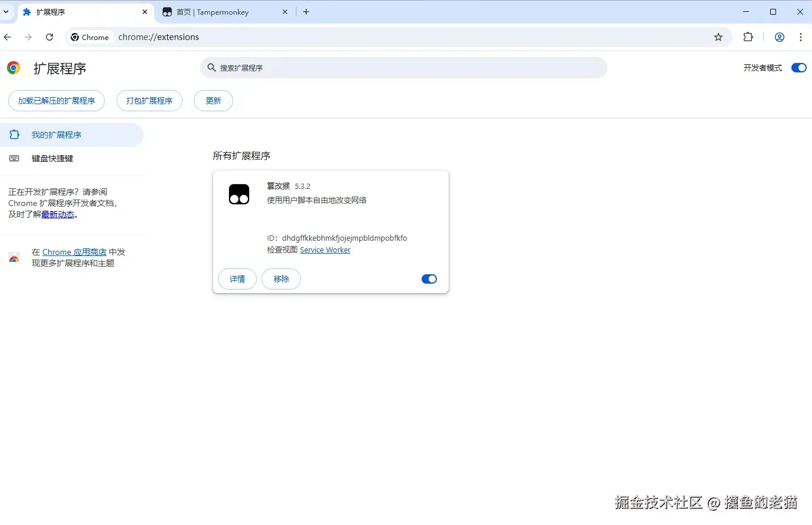Viewport: 812px width, 525px height.
Task: Click the Tampermonkey extension icon in card
Action: point(239,194)
